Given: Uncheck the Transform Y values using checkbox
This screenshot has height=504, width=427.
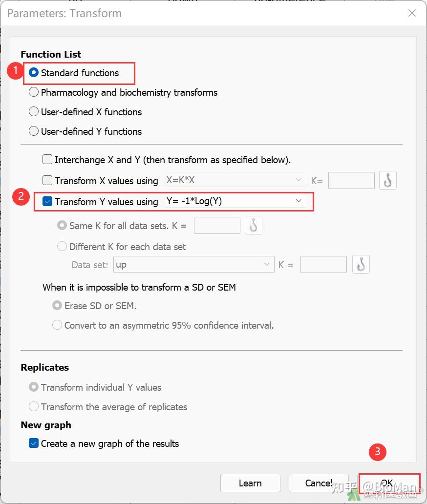Looking at the screenshot, I should pyautogui.click(x=47, y=202).
